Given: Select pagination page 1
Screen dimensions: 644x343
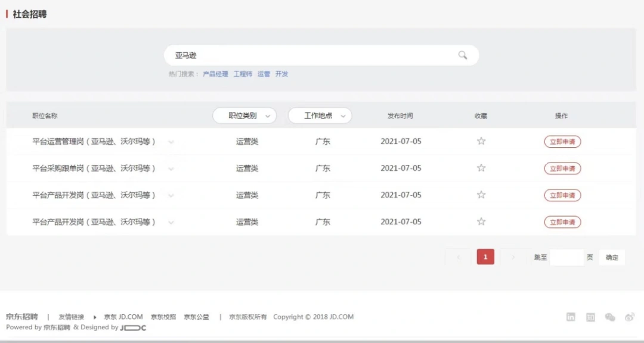Looking at the screenshot, I should pos(485,256).
